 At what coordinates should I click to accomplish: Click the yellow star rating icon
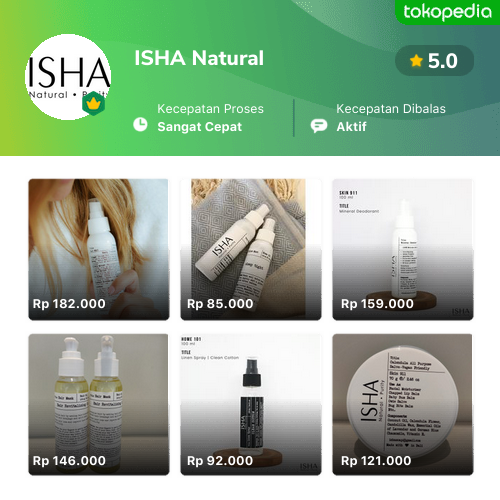[416, 61]
